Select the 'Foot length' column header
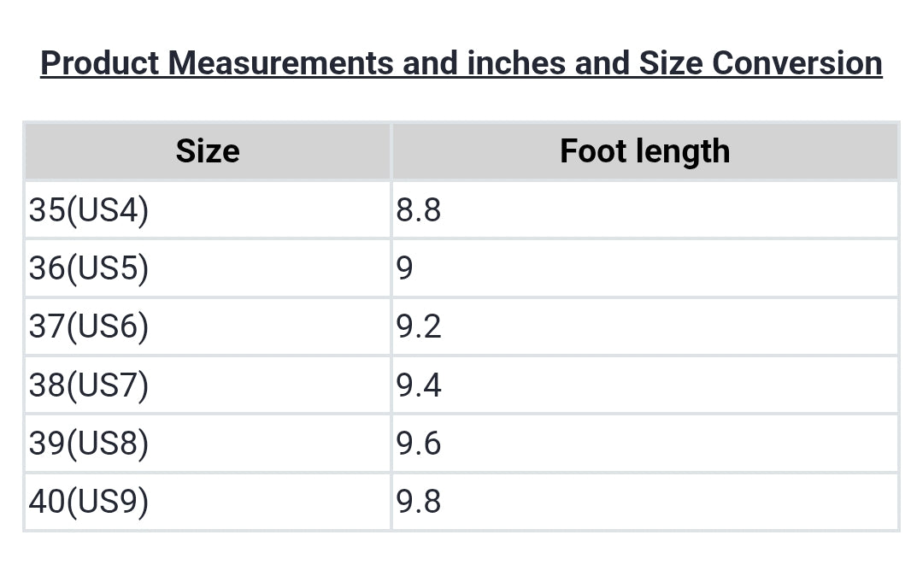 (x=645, y=151)
